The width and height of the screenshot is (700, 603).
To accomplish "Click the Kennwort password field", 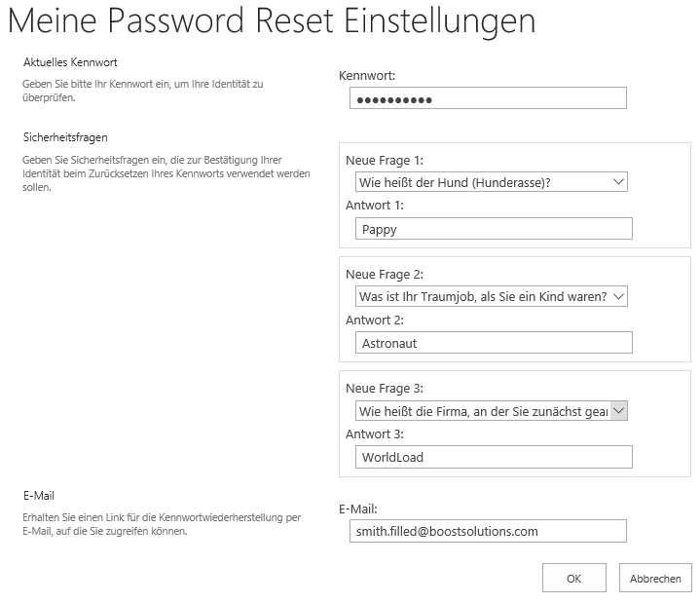I will pos(488,98).
